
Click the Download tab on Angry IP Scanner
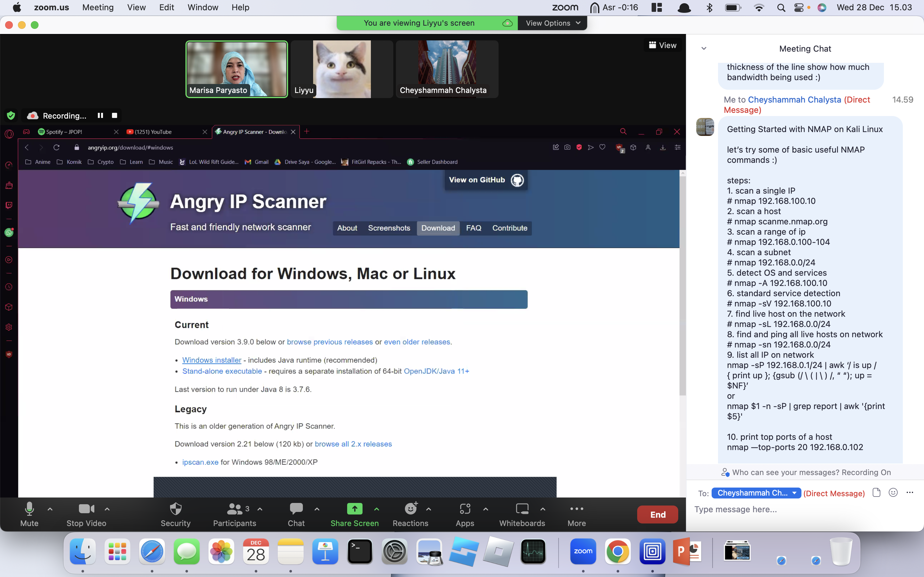point(437,227)
